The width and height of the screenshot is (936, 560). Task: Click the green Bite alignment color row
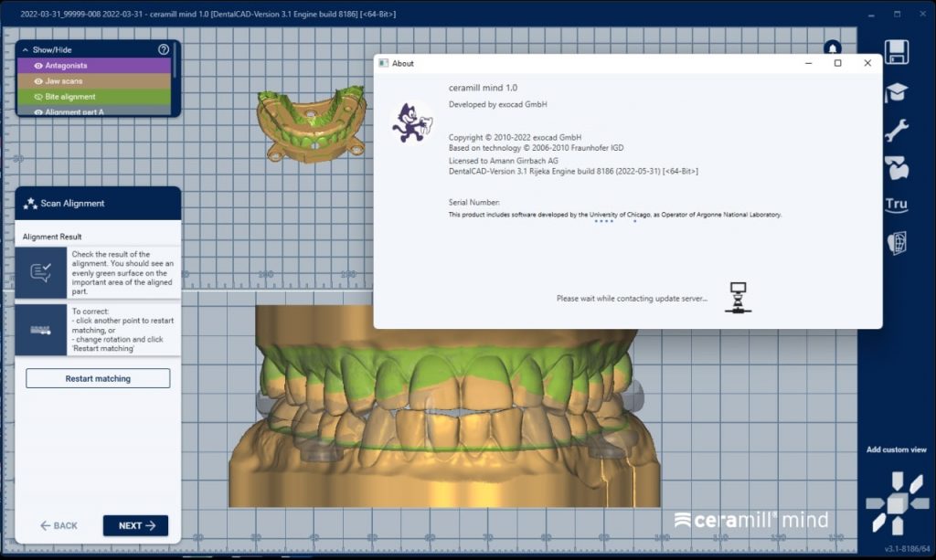(110, 97)
